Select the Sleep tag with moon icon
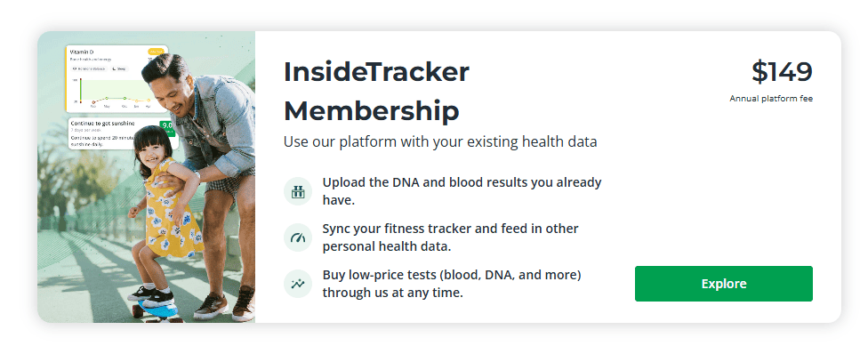Screen dimensions: 868x354 119,69
